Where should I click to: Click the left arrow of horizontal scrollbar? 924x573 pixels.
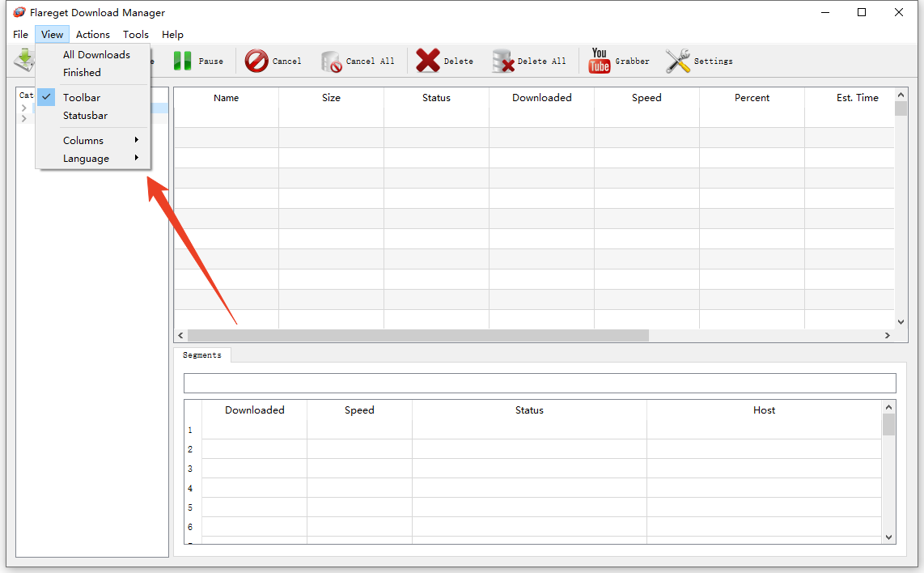tap(181, 335)
